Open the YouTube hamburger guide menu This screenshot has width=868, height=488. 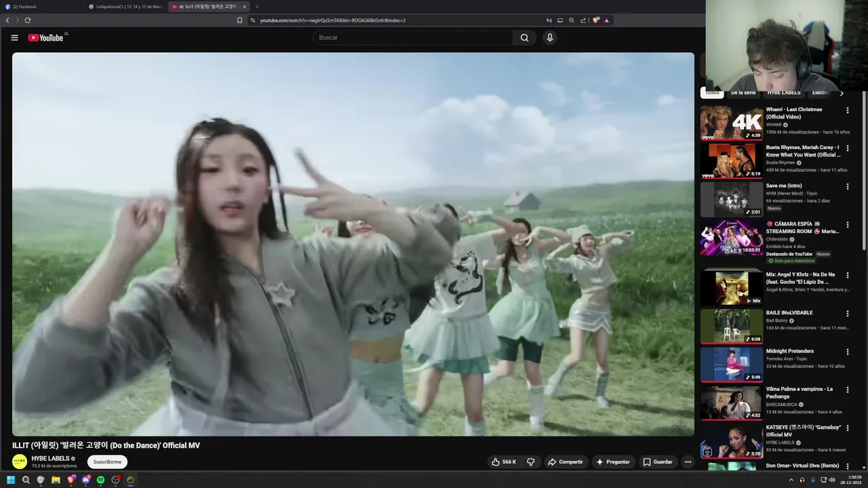coord(14,38)
